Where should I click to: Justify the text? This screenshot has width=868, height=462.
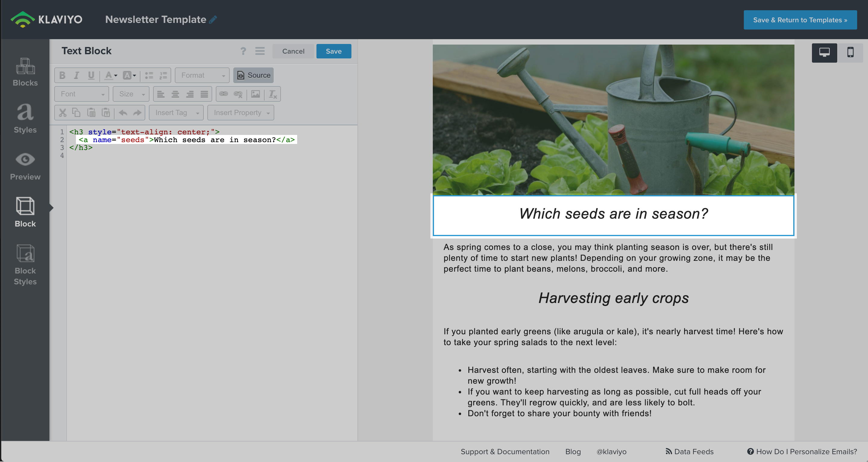click(204, 94)
